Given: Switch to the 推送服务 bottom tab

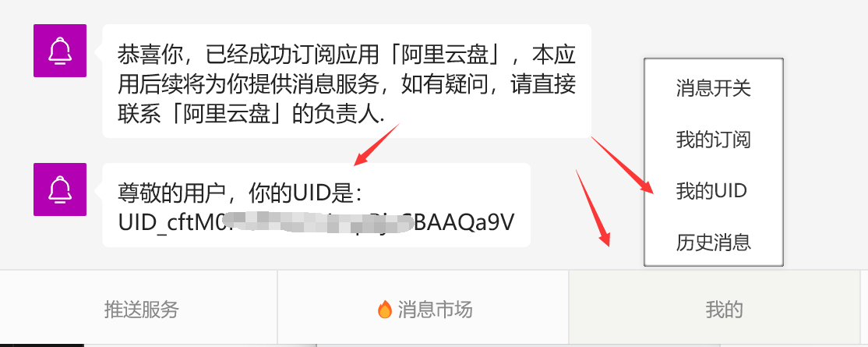Looking at the screenshot, I should [142, 310].
